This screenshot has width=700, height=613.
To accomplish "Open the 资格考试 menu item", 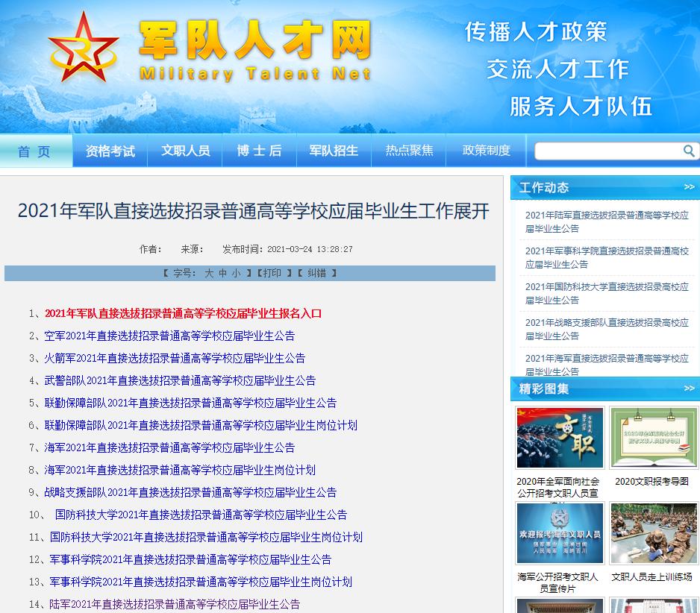I will [x=110, y=151].
